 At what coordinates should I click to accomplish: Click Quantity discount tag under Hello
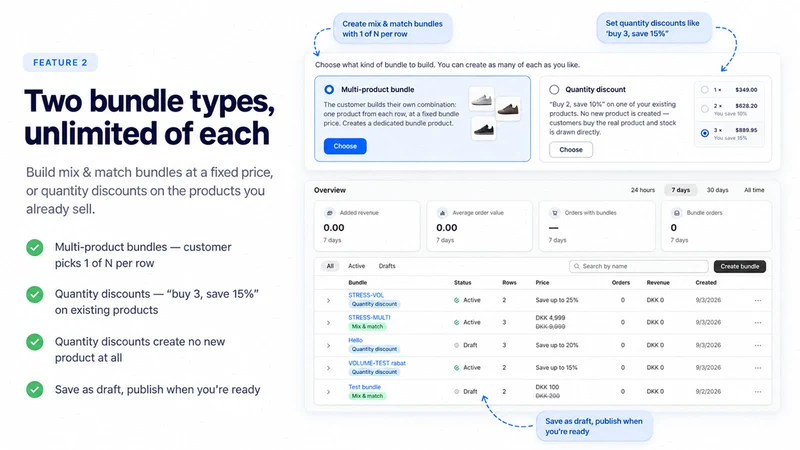point(374,349)
